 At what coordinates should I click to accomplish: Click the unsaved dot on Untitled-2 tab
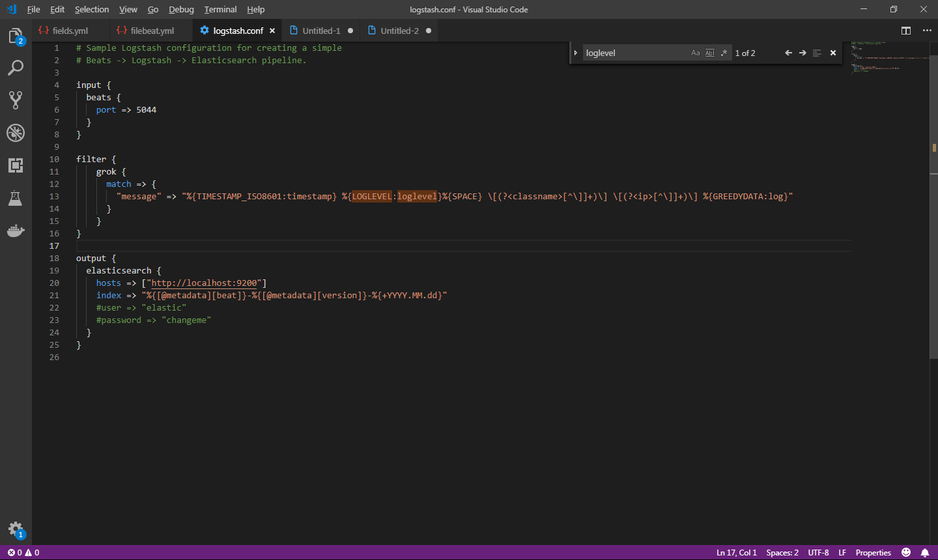429,31
